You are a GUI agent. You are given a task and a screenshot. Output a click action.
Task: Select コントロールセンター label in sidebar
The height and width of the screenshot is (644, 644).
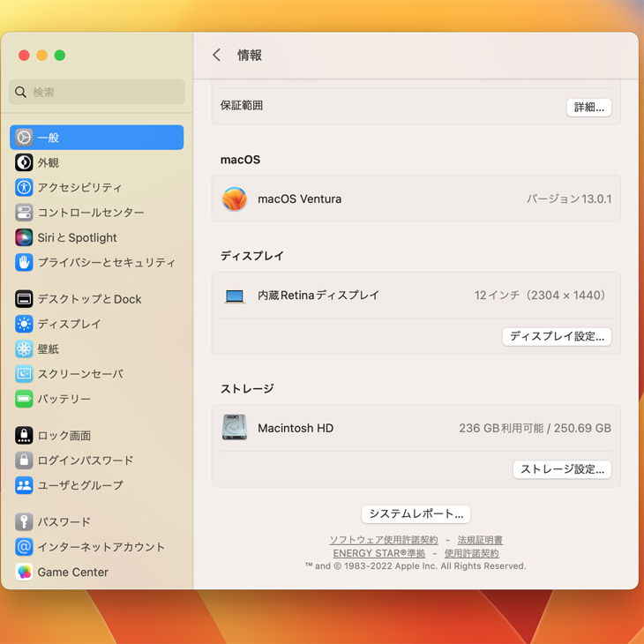click(x=91, y=213)
